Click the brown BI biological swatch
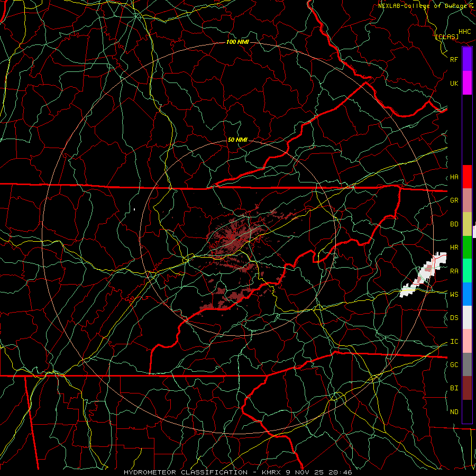476x476 pixels. pos(467,388)
